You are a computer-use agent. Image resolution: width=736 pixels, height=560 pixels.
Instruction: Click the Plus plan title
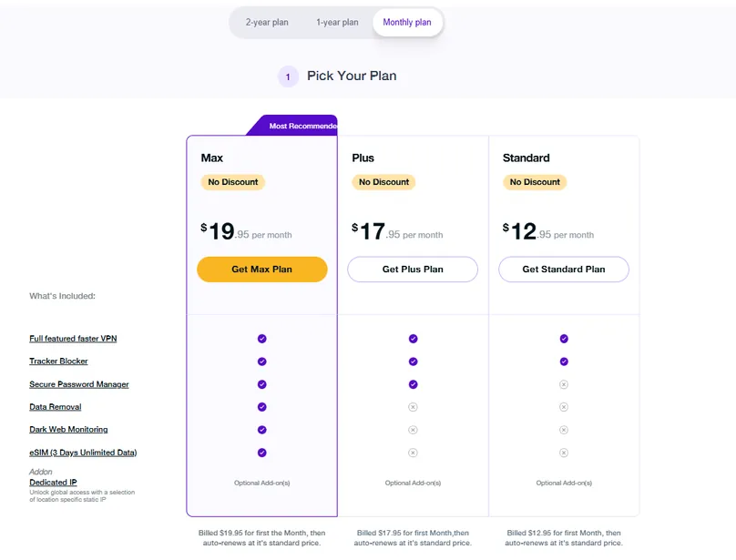(363, 158)
